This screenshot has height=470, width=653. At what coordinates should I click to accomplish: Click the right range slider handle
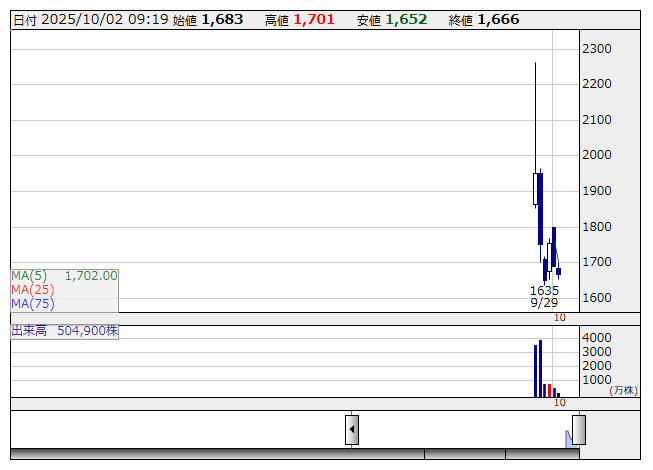coord(578,430)
